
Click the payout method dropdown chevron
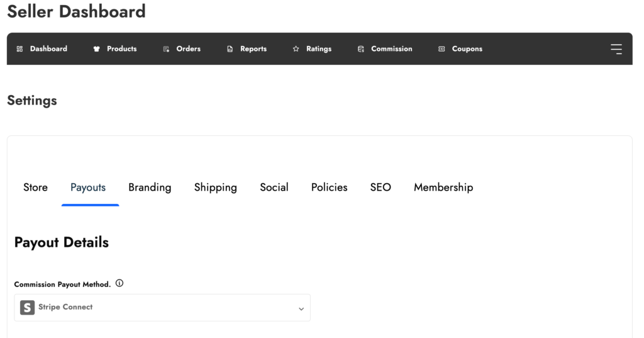pyautogui.click(x=301, y=309)
